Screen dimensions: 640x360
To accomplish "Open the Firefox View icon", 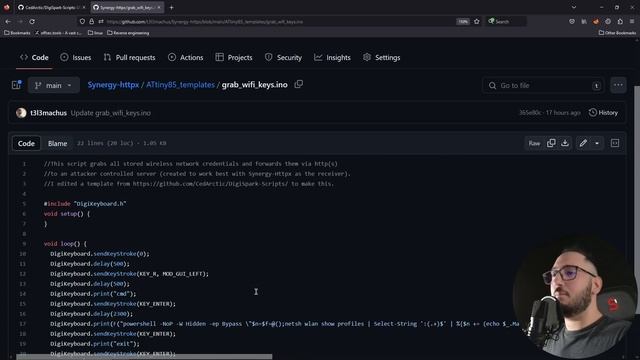I will tap(7, 7).
